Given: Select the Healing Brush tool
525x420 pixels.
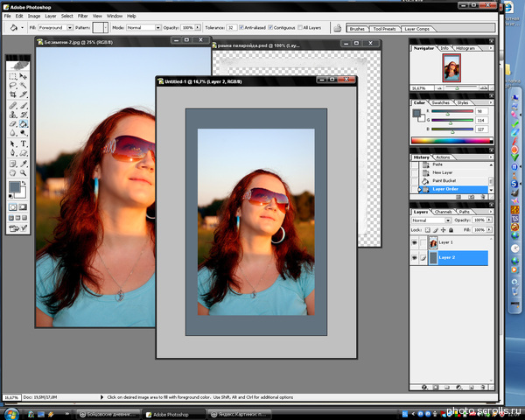Looking at the screenshot, I should pyautogui.click(x=13, y=106).
